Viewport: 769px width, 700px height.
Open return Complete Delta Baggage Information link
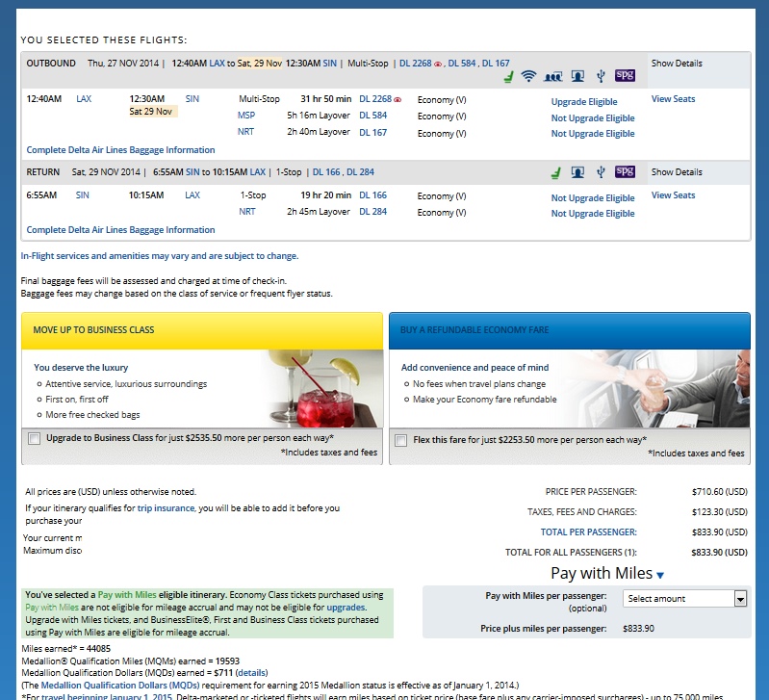(x=120, y=230)
